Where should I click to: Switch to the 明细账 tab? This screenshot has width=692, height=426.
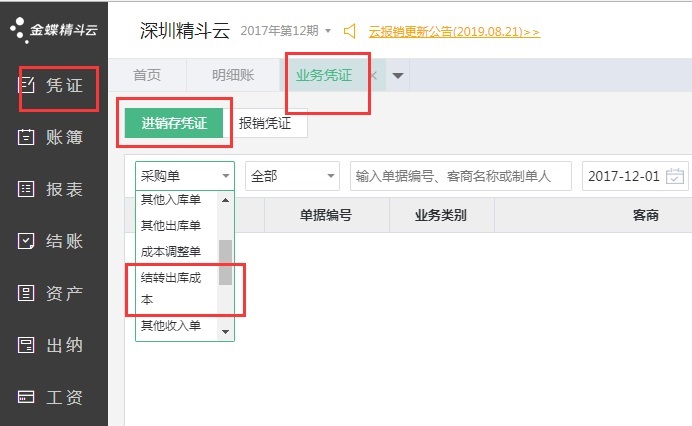click(x=233, y=75)
